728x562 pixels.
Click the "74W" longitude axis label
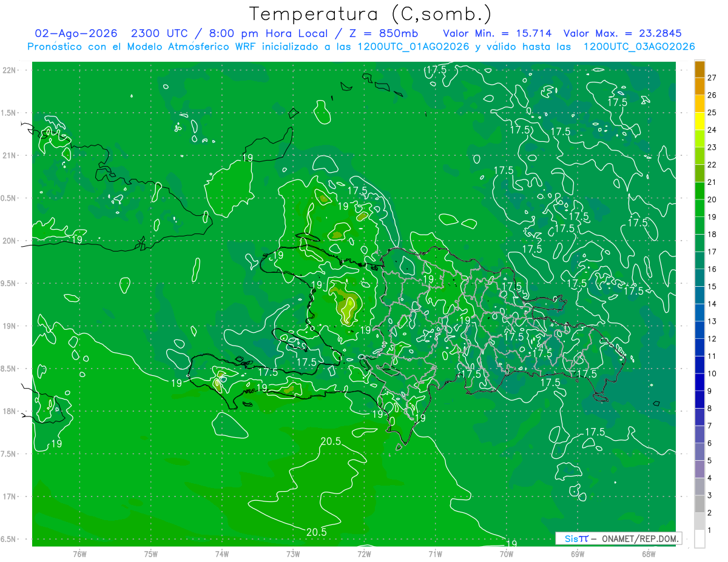[x=221, y=553]
